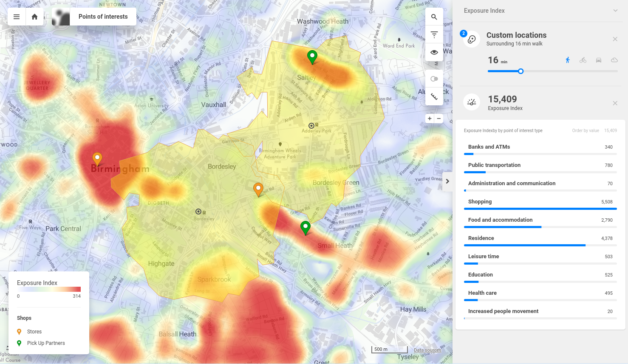This screenshot has width=628, height=364.
Task: Switch travel mode to car
Action: 599,60
